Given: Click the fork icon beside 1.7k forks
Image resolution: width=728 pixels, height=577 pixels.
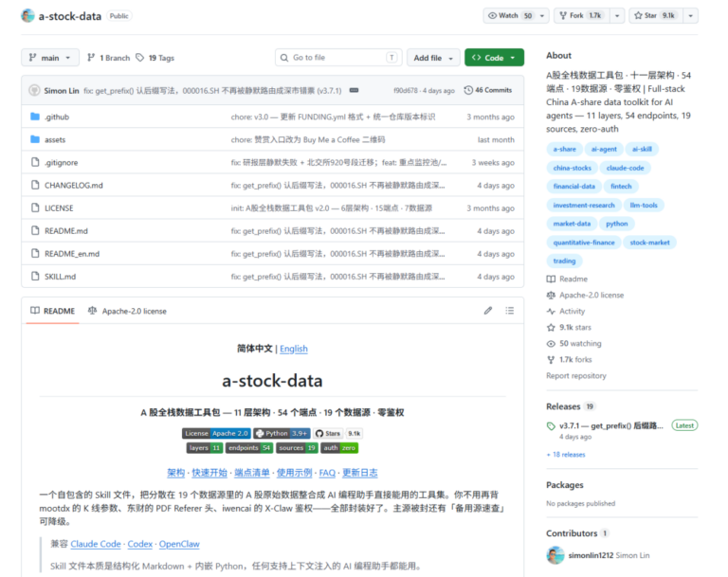Looking at the screenshot, I should [x=551, y=360].
